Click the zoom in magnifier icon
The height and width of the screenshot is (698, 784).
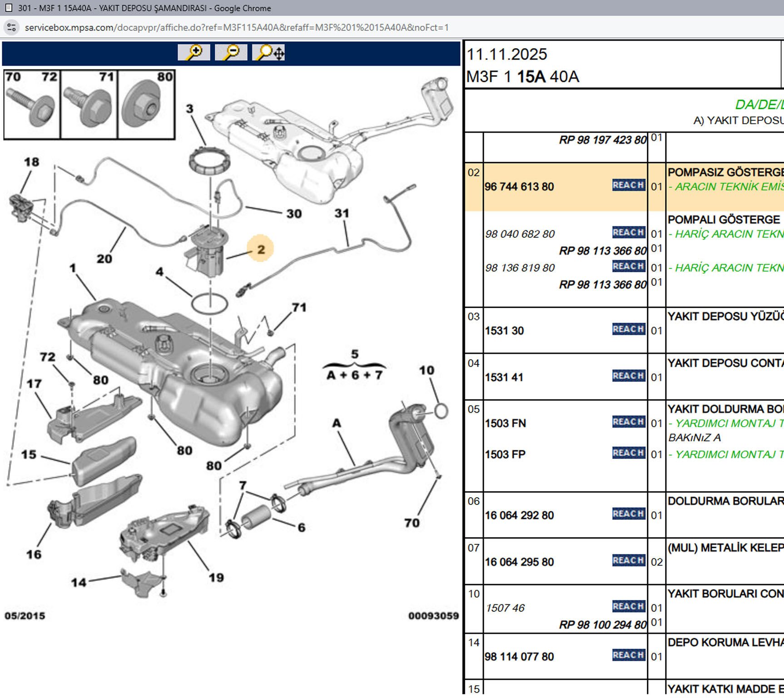tap(194, 53)
